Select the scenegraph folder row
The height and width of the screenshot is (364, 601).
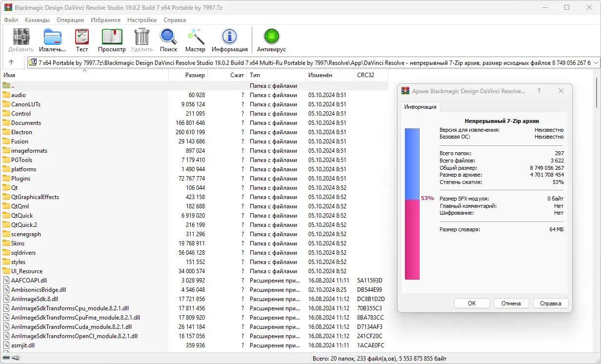[x=195, y=234]
